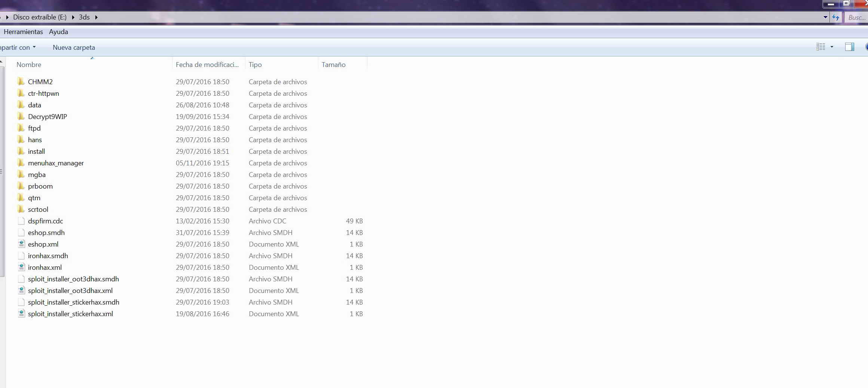
Task: Click the Decrypt9WIP folder icon
Action: point(21,116)
